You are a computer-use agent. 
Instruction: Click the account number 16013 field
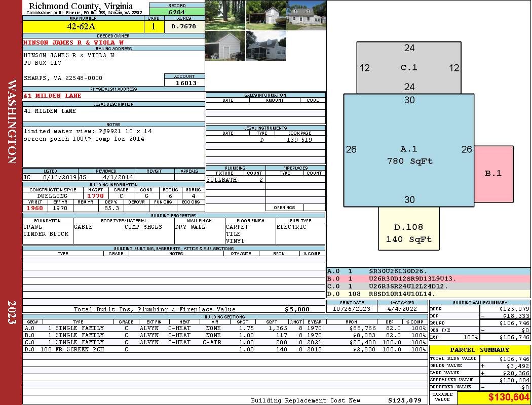point(185,83)
